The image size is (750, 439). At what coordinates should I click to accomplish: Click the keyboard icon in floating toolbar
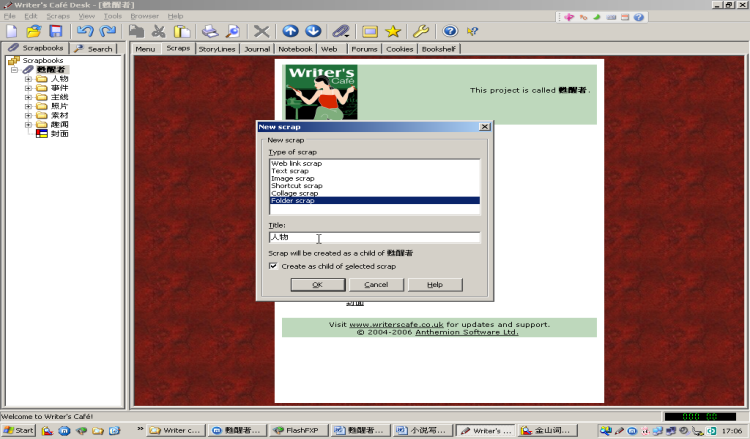pos(611,18)
